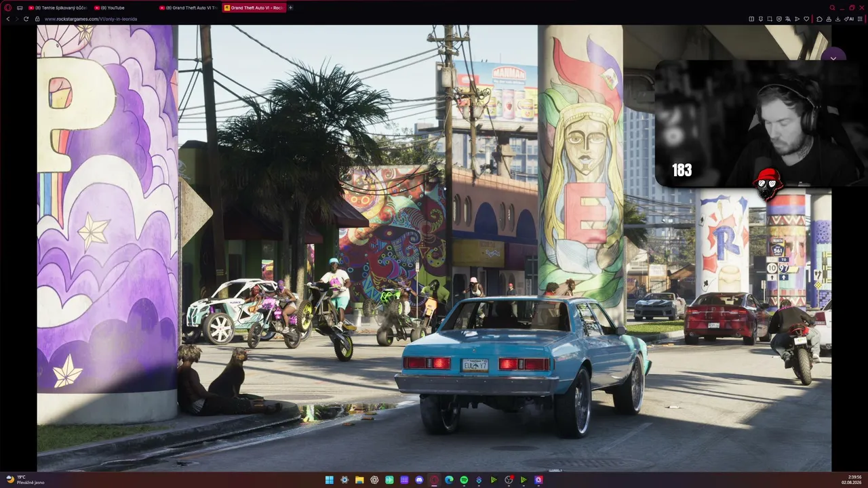
Task: Open Microsoft Edge from the taskbar
Action: coord(449,480)
